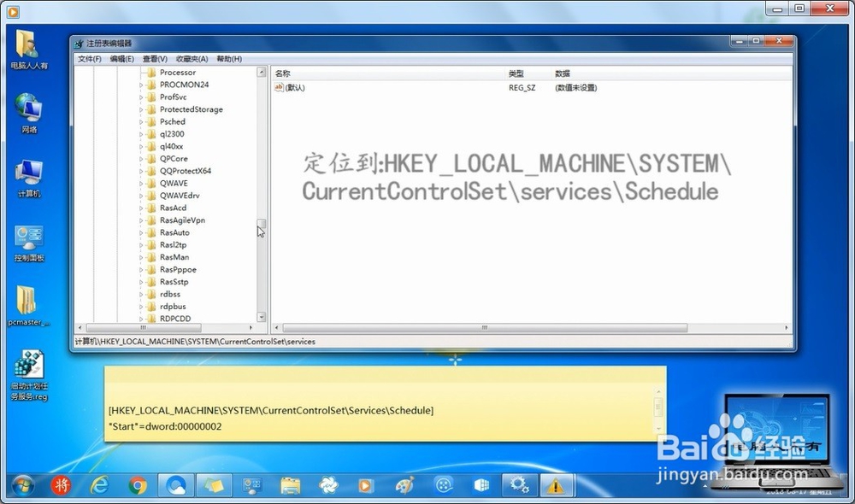Viewport: 855px width, 504px height.
Task: Select the (默认) value entry icon
Action: pyautogui.click(x=279, y=87)
